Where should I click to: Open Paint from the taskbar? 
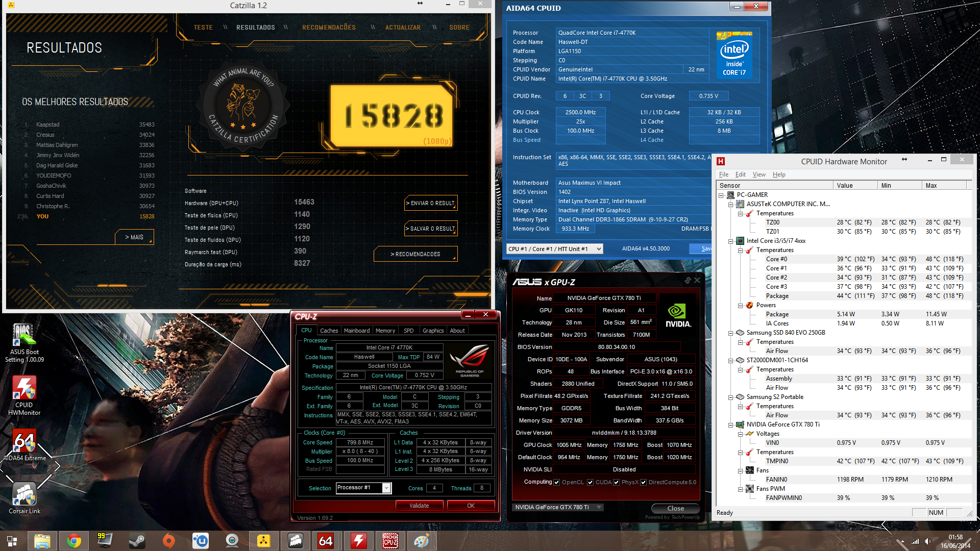(422, 541)
